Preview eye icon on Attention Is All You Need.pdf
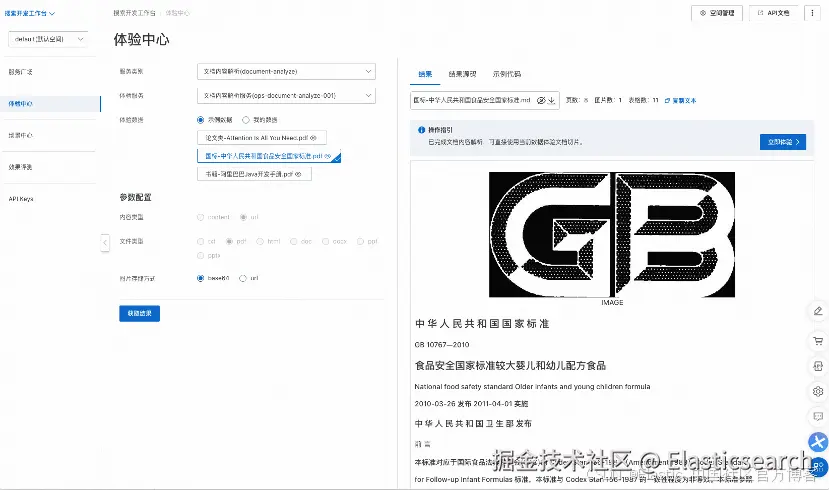This screenshot has width=830, height=490. point(313,138)
